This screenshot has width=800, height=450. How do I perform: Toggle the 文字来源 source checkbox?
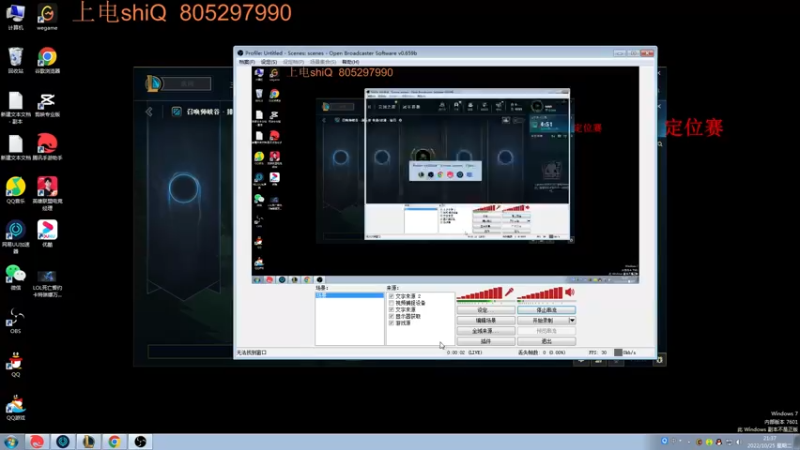click(x=391, y=309)
